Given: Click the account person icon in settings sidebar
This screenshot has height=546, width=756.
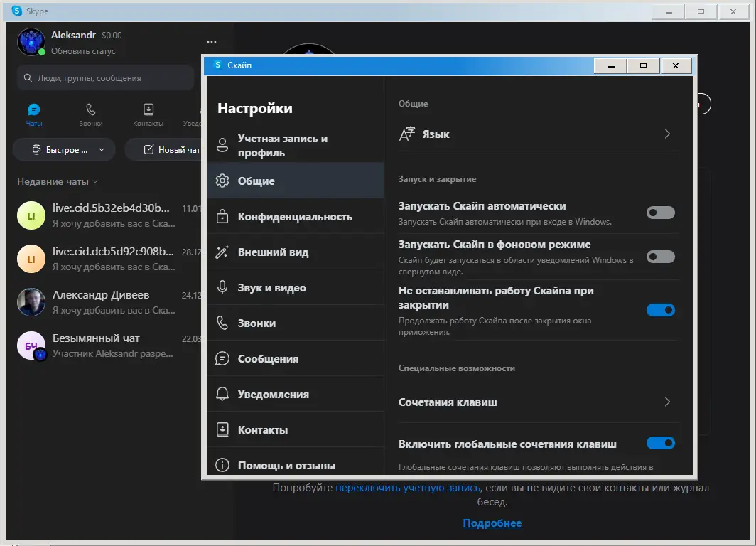Looking at the screenshot, I should (x=222, y=145).
